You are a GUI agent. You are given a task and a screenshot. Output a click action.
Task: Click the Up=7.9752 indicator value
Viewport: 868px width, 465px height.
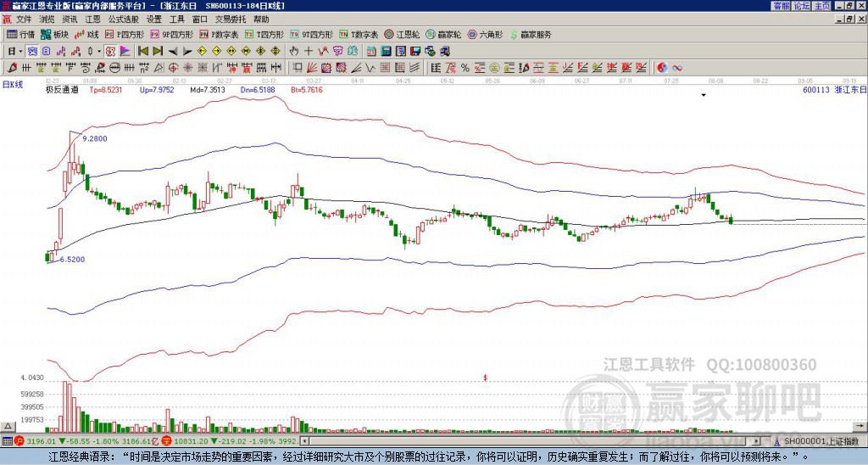[157, 89]
